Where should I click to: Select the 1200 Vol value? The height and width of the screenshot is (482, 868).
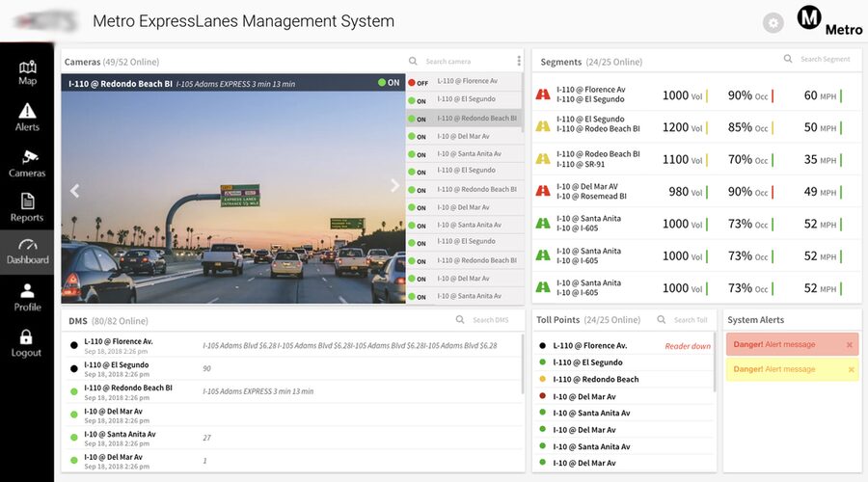[683, 127]
